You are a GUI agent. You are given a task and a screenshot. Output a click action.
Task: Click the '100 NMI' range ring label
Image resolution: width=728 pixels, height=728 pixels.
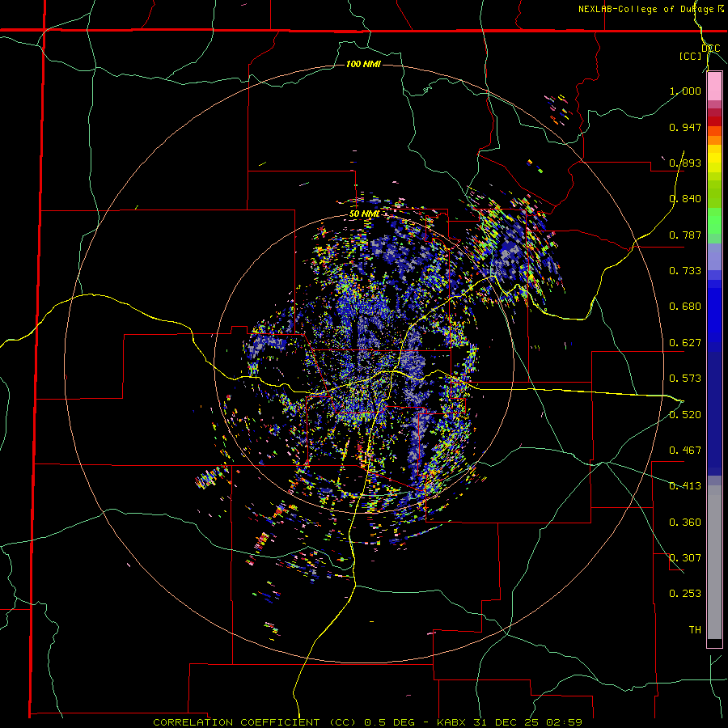coord(363,64)
